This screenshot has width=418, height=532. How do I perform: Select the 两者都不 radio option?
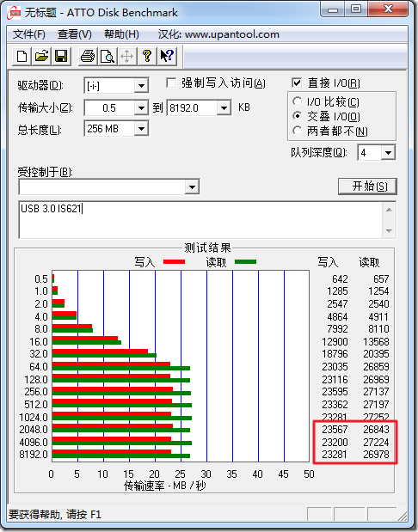297,131
